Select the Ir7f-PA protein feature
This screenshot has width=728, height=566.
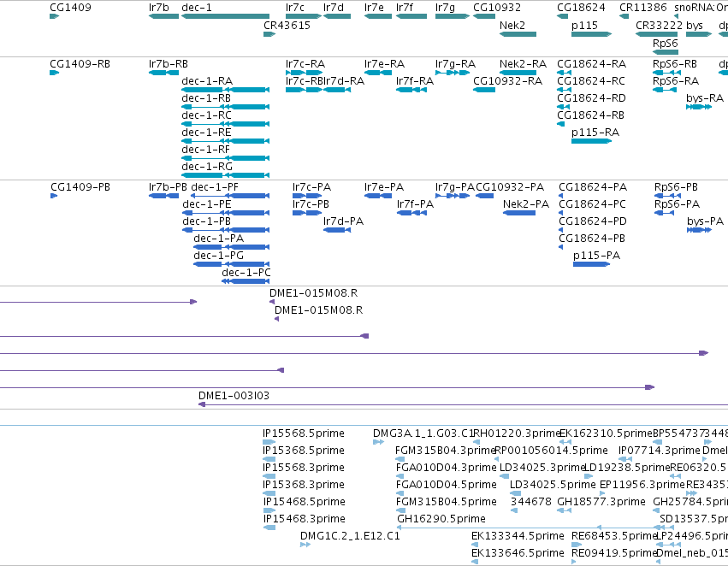click(411, 213)
